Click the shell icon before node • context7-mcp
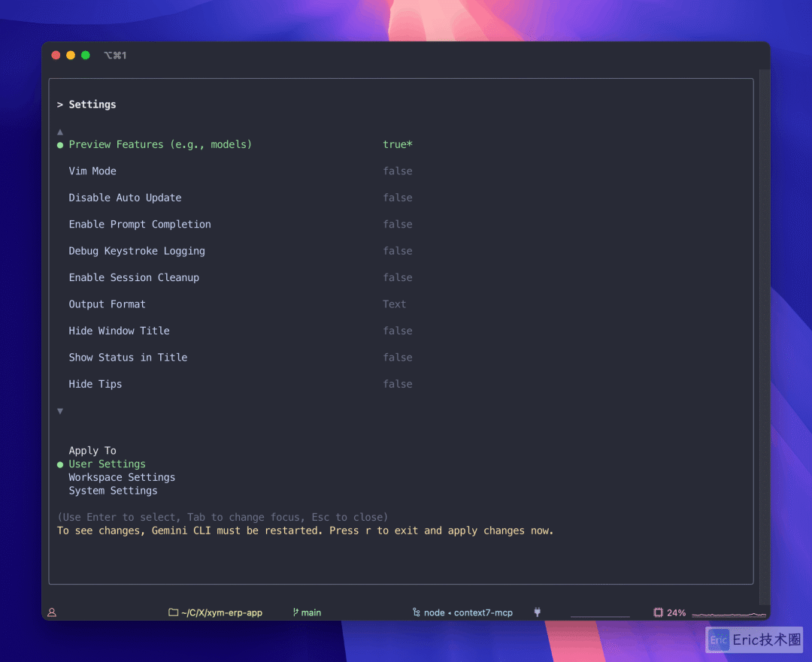Viewport: 812px width, 662px height. (x=418, y=612)
